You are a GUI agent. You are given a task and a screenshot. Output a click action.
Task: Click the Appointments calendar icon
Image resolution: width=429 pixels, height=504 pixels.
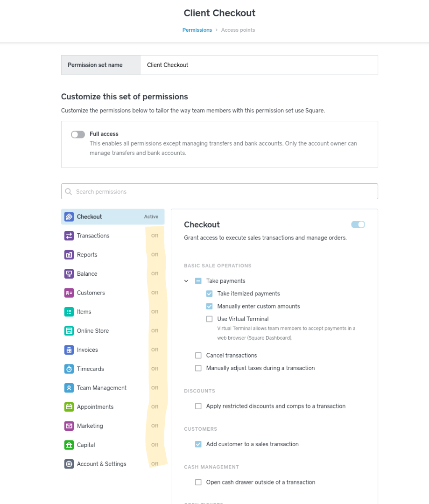click(69, 407)
